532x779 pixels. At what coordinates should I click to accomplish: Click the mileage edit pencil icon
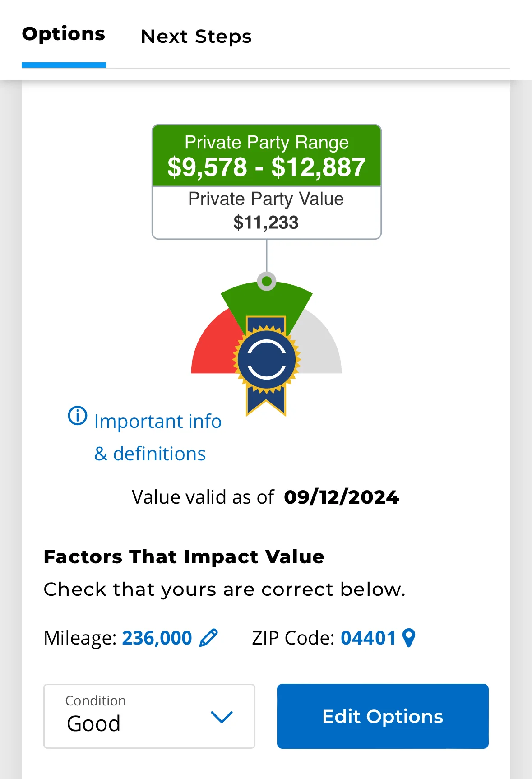208,638
